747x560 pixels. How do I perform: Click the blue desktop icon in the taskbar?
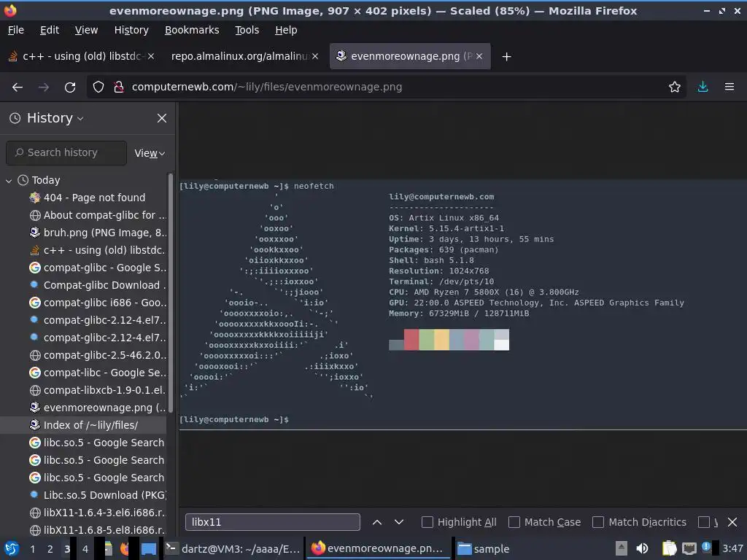[149, 549]
